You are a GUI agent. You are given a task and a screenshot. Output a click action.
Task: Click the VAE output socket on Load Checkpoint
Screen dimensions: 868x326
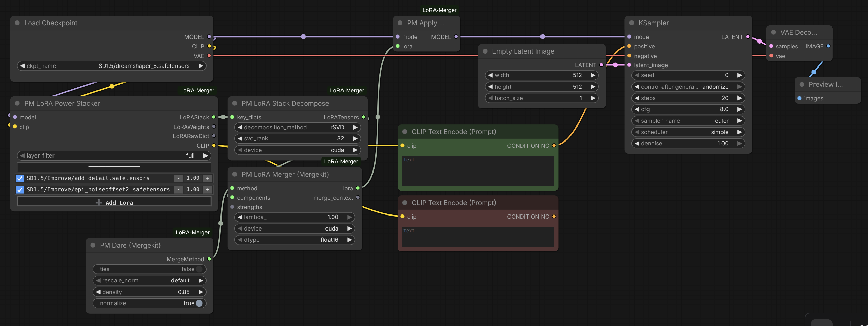point(209,56)
